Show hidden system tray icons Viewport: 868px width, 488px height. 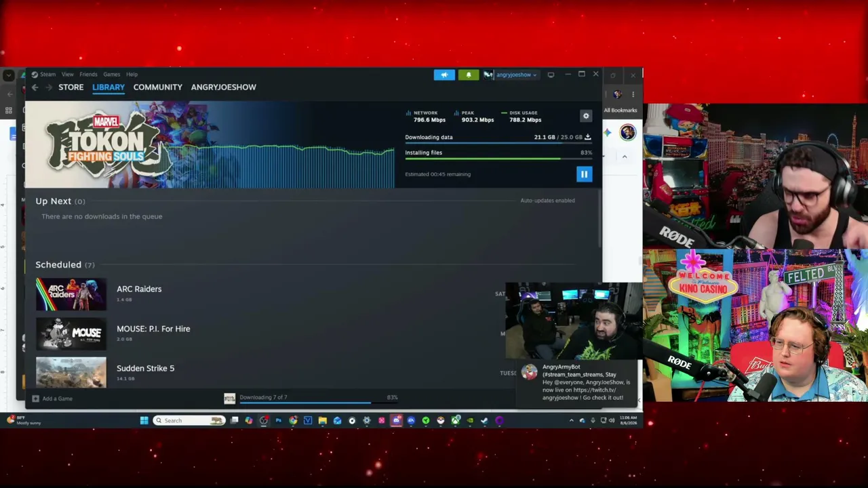[x=571, y=420]
